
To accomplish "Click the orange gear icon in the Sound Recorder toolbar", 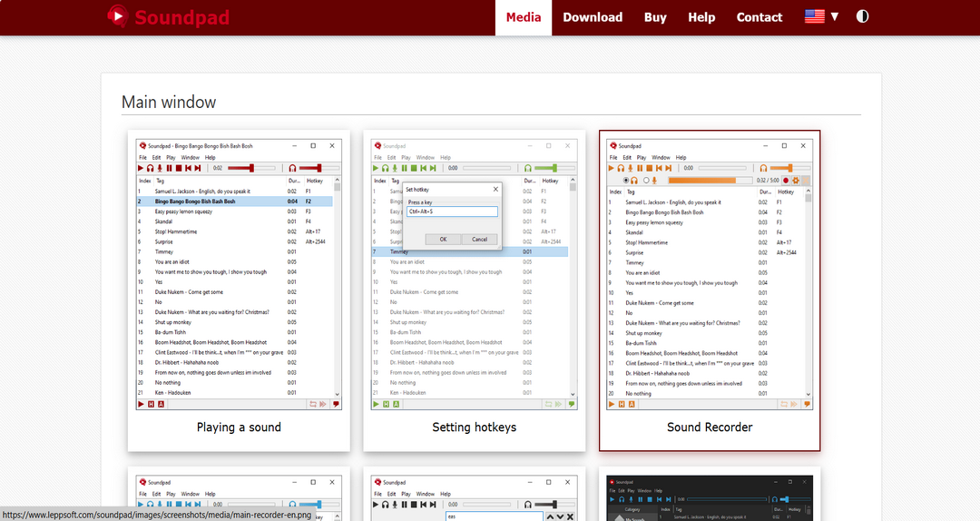I will coord(795,181).
